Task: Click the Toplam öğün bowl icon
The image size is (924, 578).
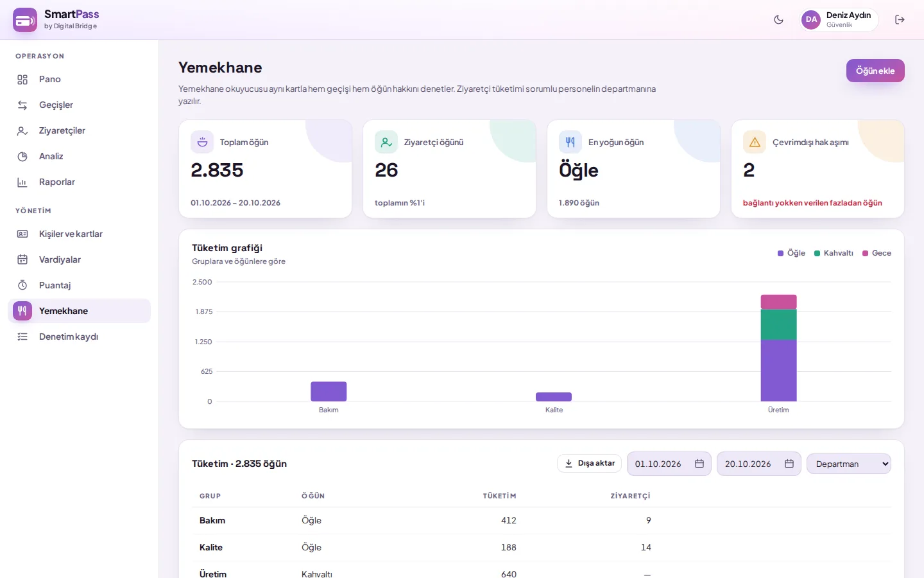Action: (202, 142)
